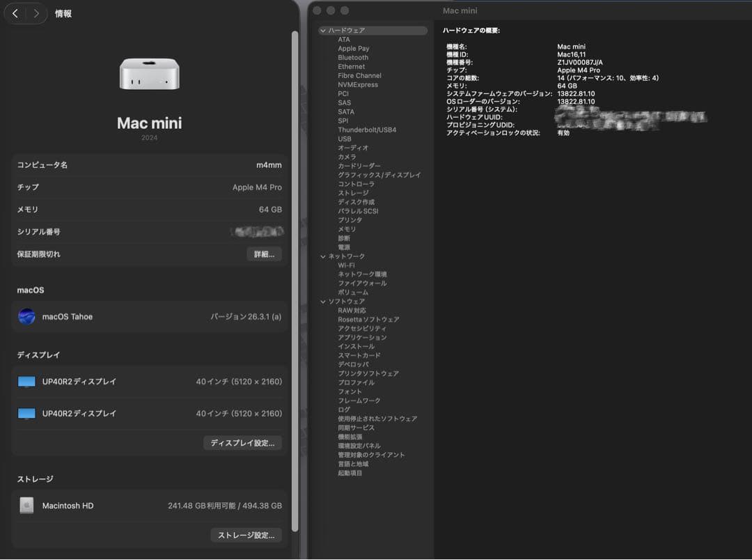Select ファイアウォール in the sidebar
This screenshot has width=752, height=560.
point(362,283)
